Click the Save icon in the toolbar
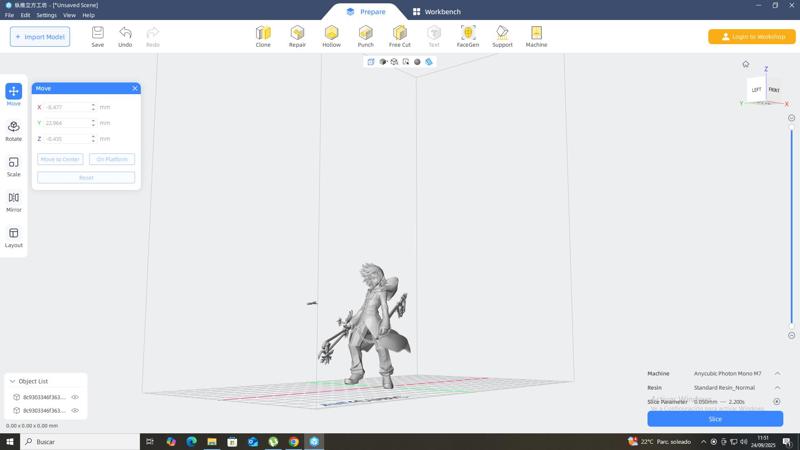 click(97, 37)
